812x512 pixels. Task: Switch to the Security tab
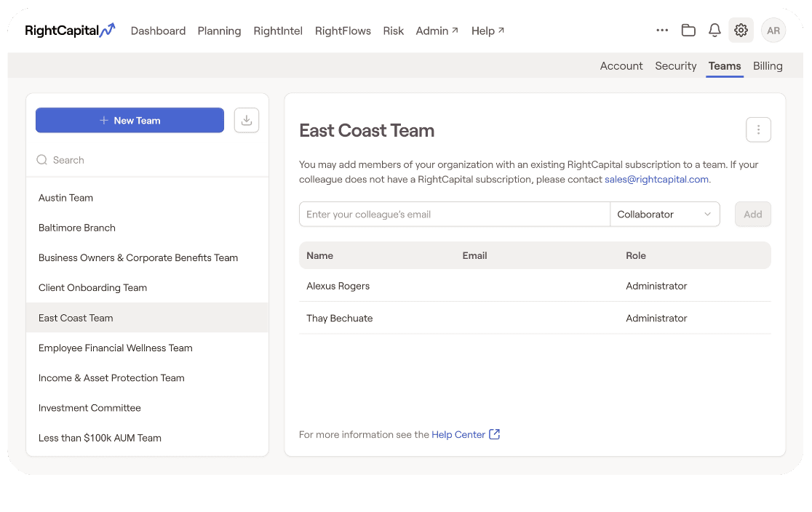(675, 65)
